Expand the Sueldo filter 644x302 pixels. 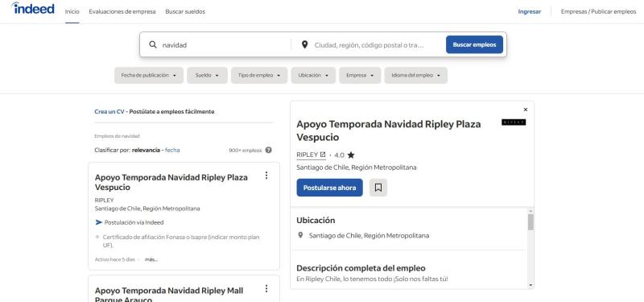[x=207, y=75]
